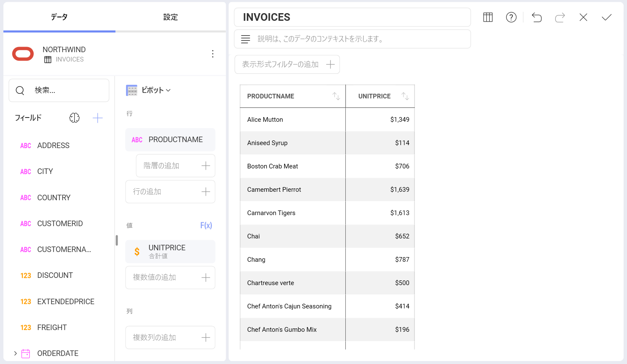
Task: Click the Aniseed Syrup cell
Action: click(293, 143)
